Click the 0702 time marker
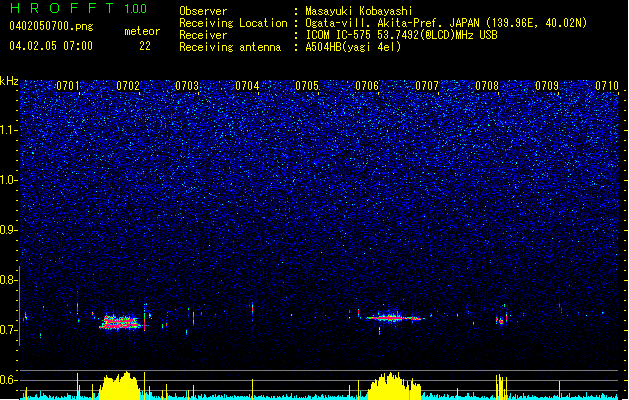 (x=128, y=86)
